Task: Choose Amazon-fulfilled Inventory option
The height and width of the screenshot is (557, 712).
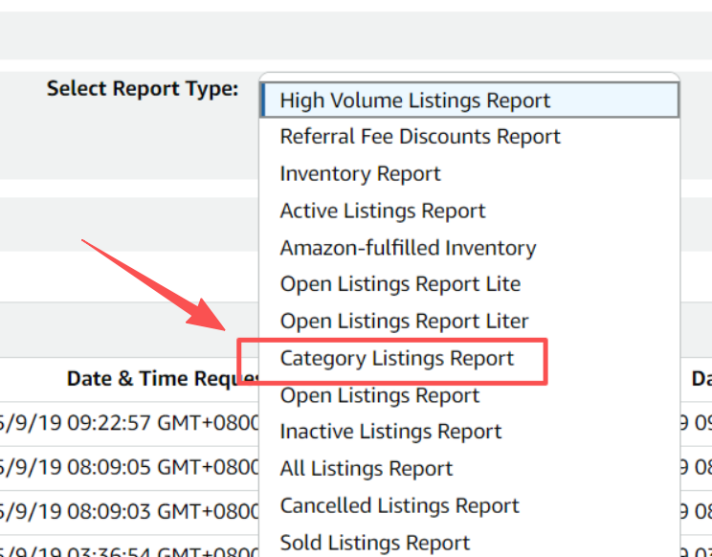Action: (408, 248)
